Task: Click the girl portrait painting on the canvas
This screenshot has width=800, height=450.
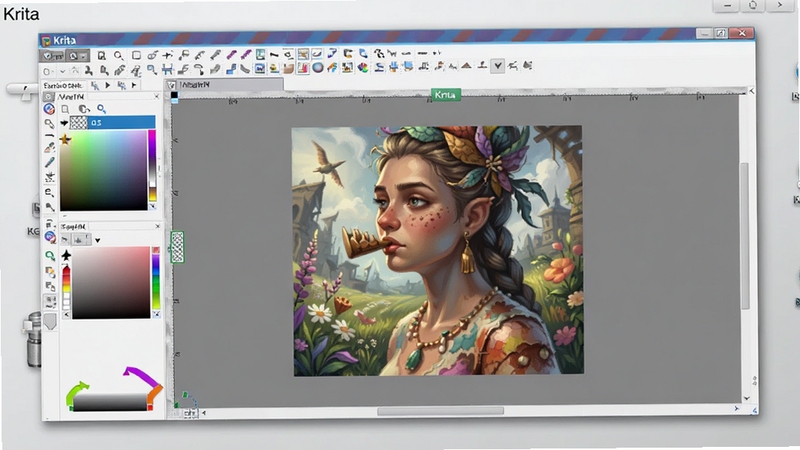Action: pos(438,251)
